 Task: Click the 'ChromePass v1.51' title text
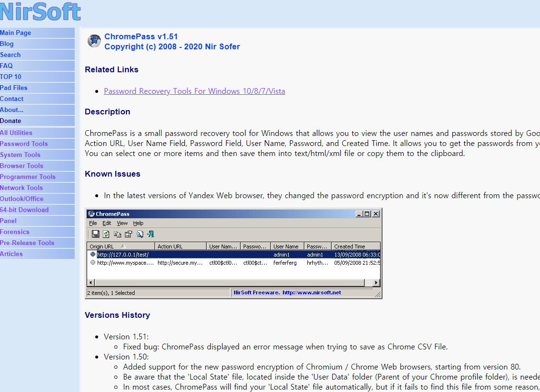(x=141, y=36)
